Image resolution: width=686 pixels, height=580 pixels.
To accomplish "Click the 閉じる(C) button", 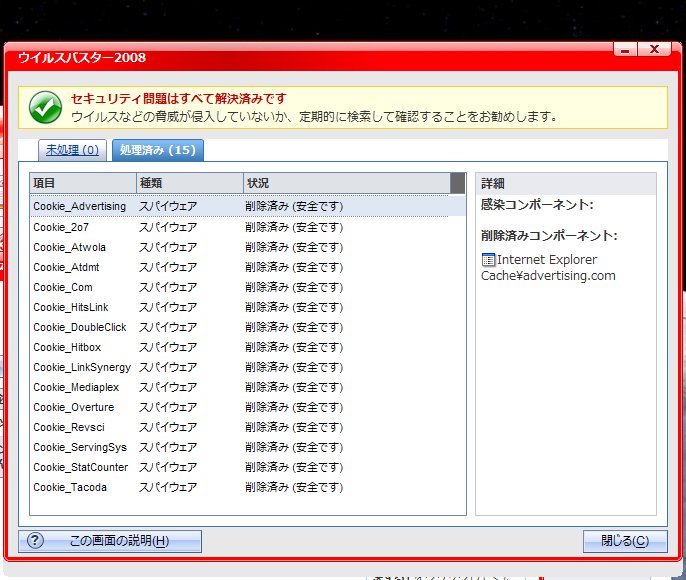I will click(x=625, y=541).
